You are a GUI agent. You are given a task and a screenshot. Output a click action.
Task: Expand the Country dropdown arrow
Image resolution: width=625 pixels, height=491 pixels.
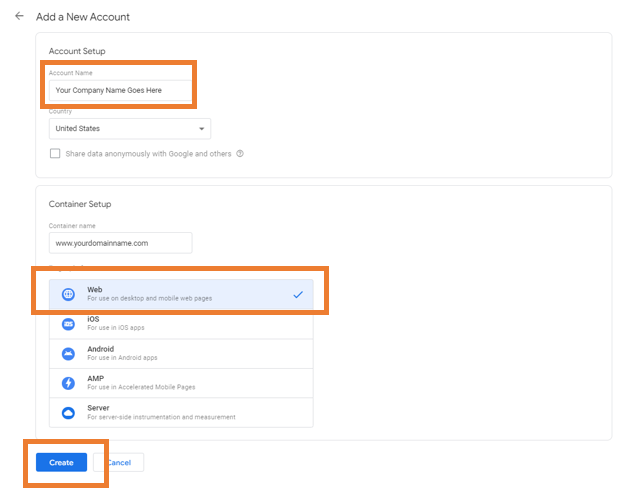click(201, 129)
